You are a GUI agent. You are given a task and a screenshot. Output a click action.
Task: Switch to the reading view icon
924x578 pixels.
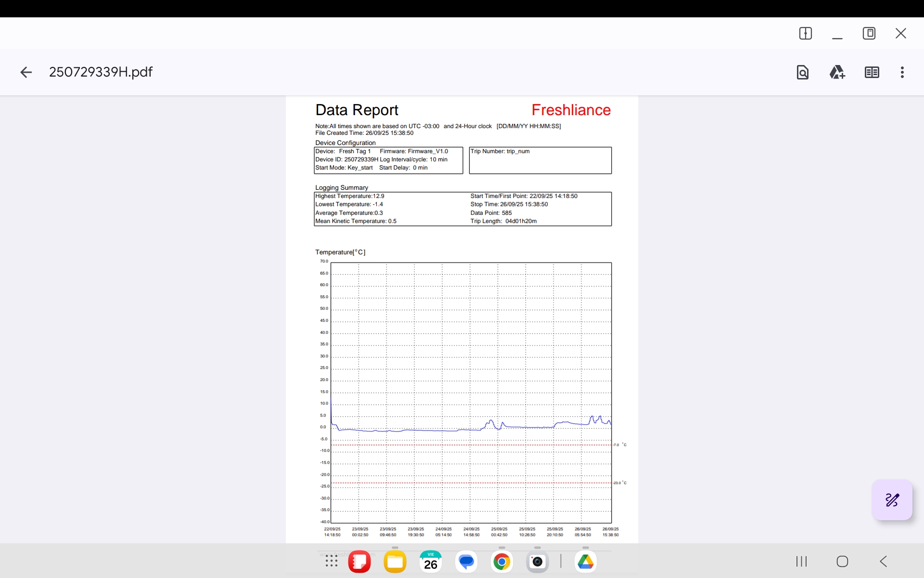point(872,72)
